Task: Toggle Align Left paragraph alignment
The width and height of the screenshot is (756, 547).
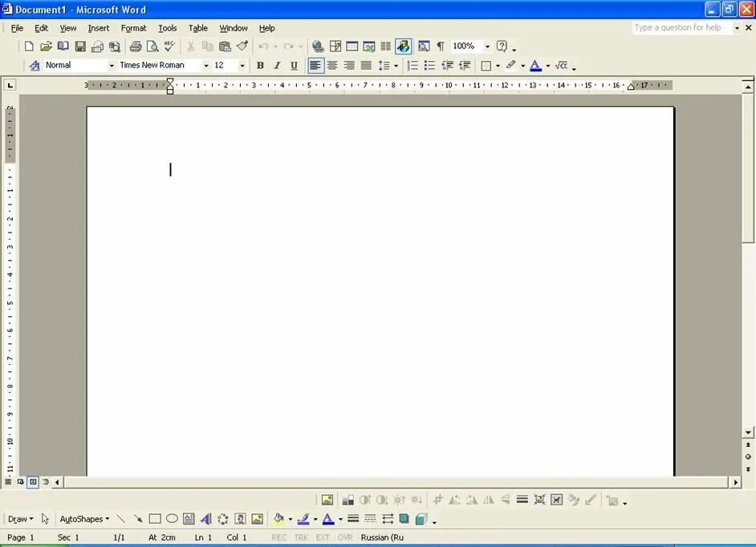Action: click(315, 66)
